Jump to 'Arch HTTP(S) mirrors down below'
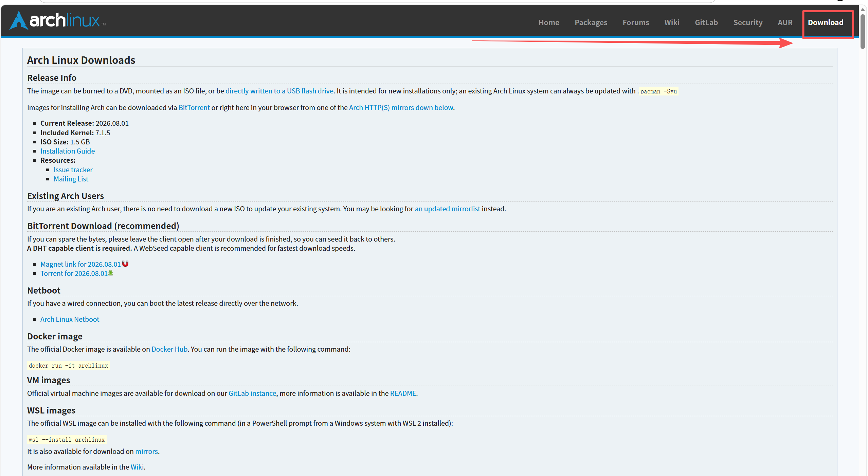Screen dimensions: 868x476 pos(401,108)
